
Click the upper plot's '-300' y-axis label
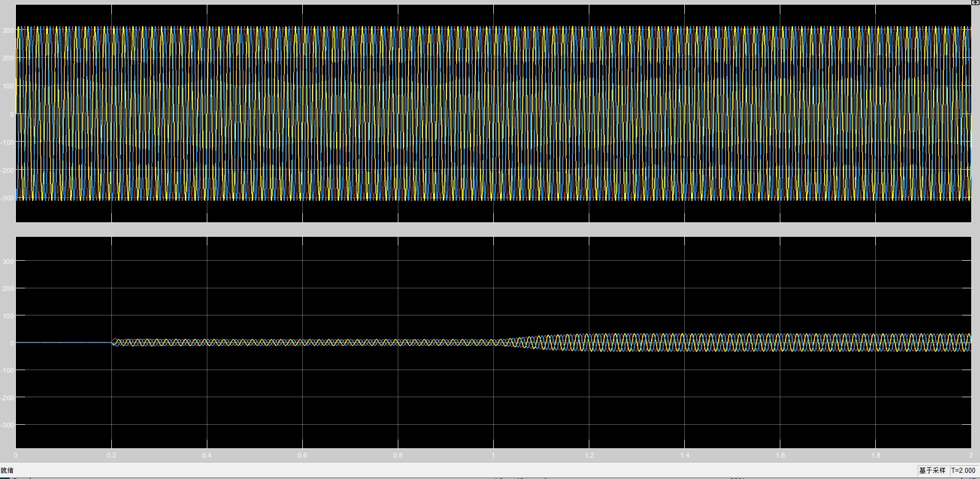(x=8, y=198)
